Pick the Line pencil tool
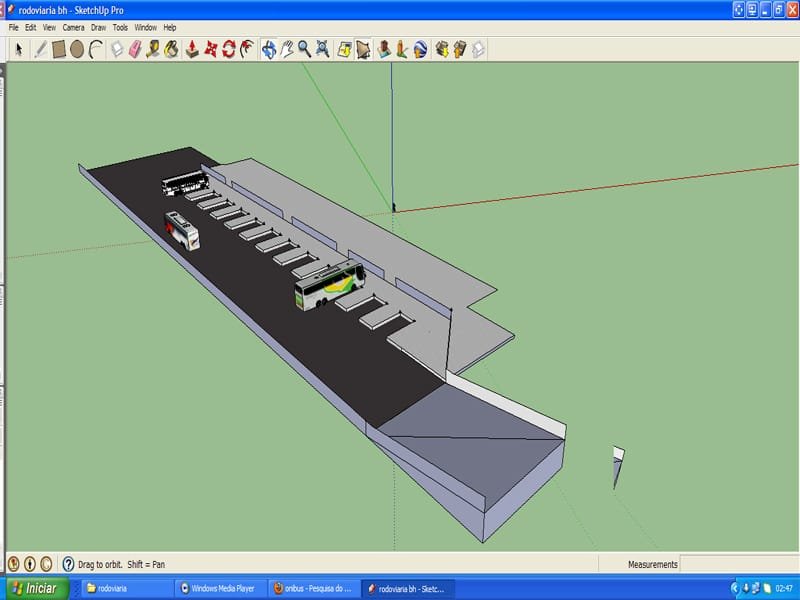 [41, 48]
